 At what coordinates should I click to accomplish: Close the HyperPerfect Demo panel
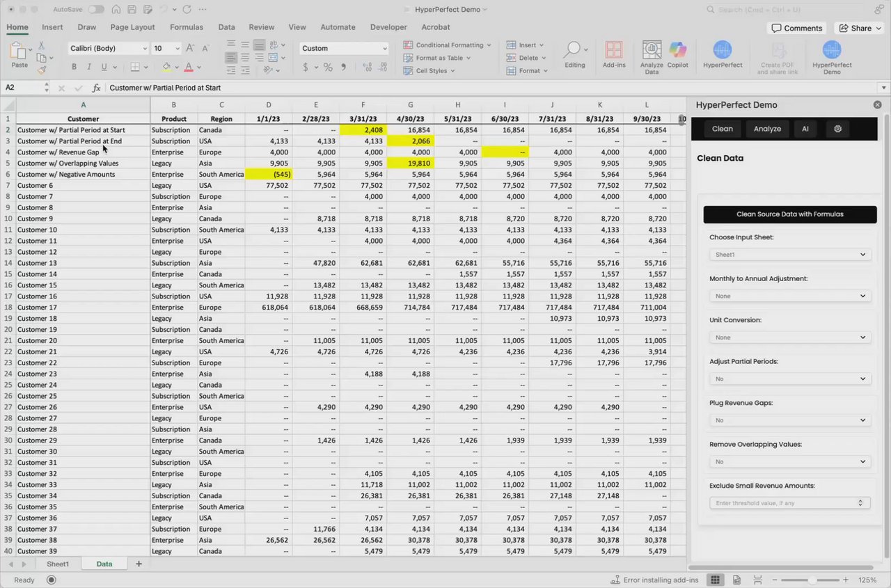point(877,105)
